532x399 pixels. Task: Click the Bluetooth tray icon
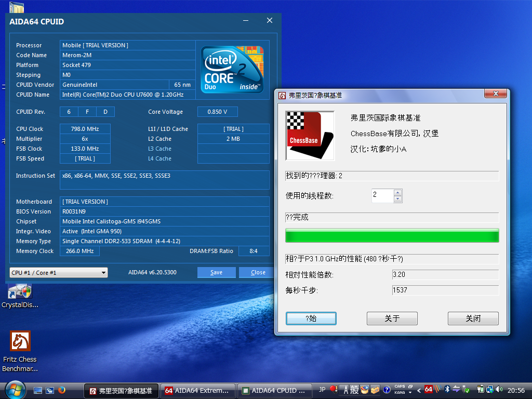click(447, 390)
